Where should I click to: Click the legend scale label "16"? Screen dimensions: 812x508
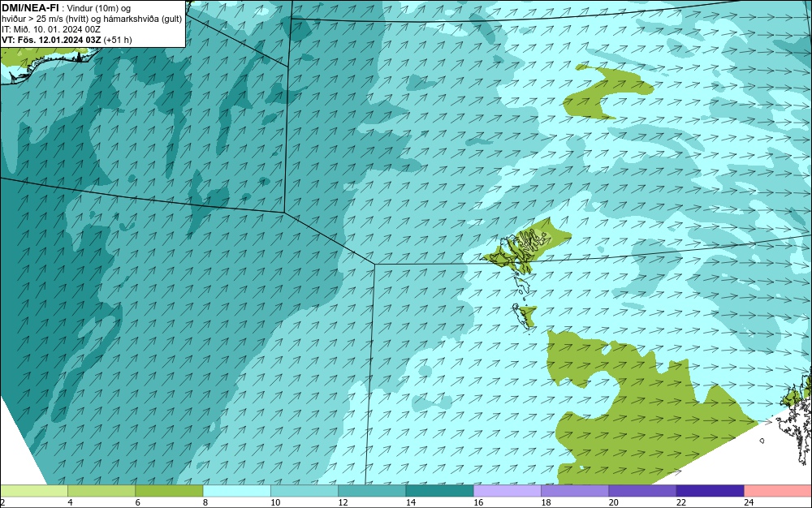(x=478, y=502)
